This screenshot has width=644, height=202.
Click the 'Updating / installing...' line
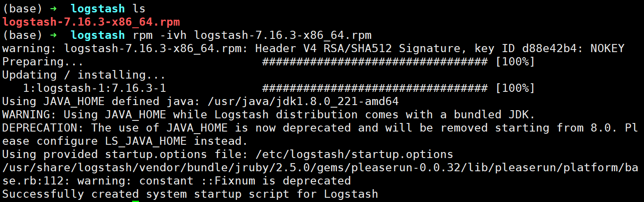pyautogui.click(x=84, y=75)
